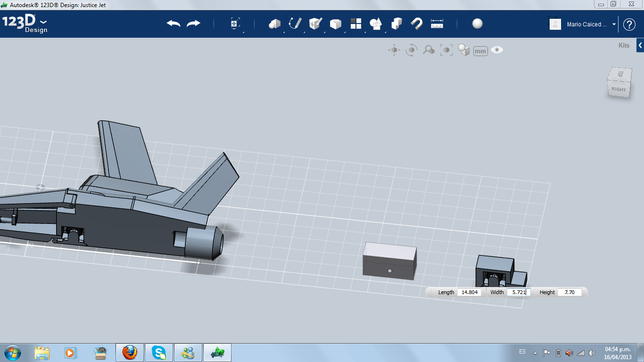Open Windows Media Player from taskbar
The width and height of the screenshot is (644, 362).
[71, 353]
